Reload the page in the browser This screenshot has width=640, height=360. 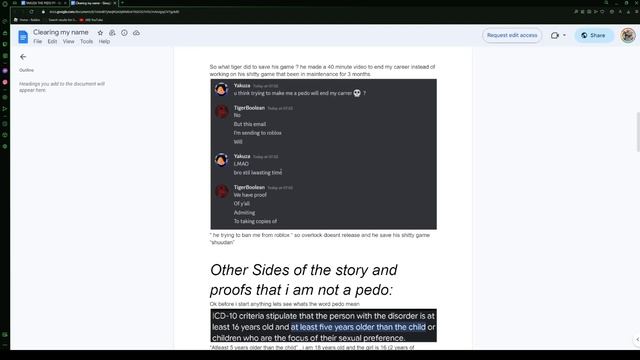click(x=31, y=12)
